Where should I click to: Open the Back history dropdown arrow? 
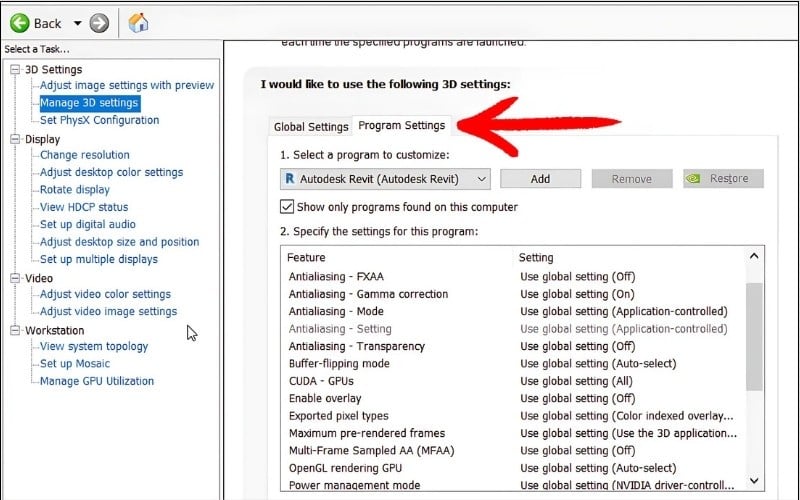pyautogui.click(x=78, y=23)
